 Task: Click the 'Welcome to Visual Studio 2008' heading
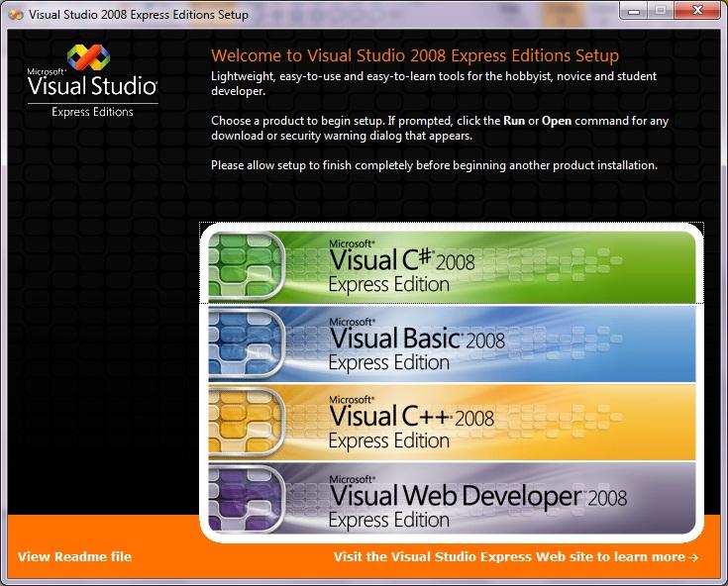(x=415, y=55)
